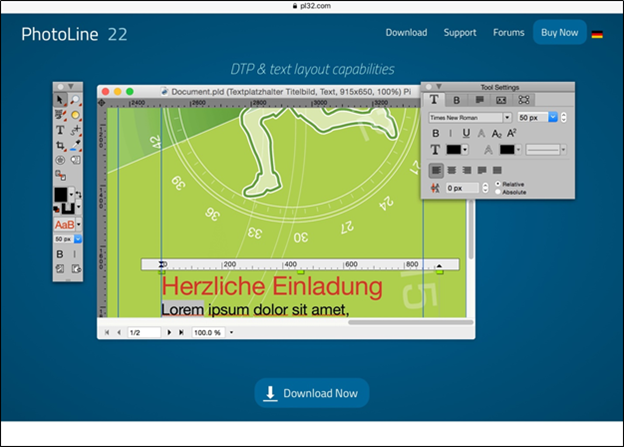
Task: Center align the text
Action: [451, 170]
